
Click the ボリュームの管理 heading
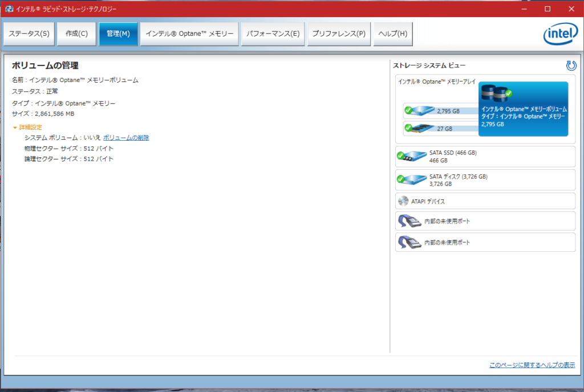pyautogui.click(x=45, y=66)
